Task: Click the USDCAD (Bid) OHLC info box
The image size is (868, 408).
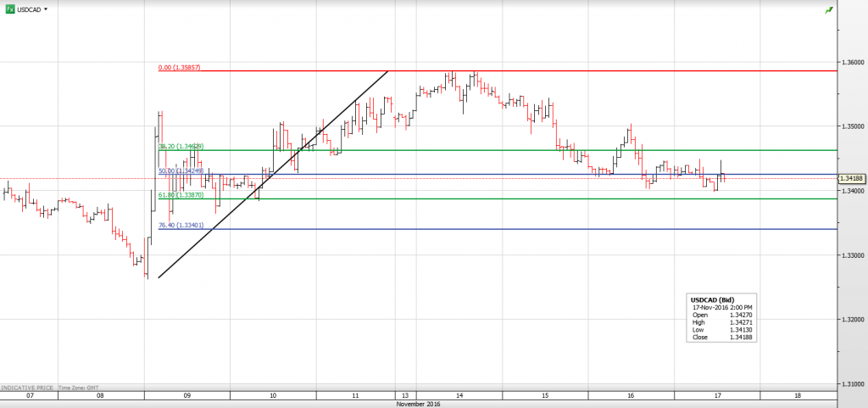Action: (x=721, y=318)
